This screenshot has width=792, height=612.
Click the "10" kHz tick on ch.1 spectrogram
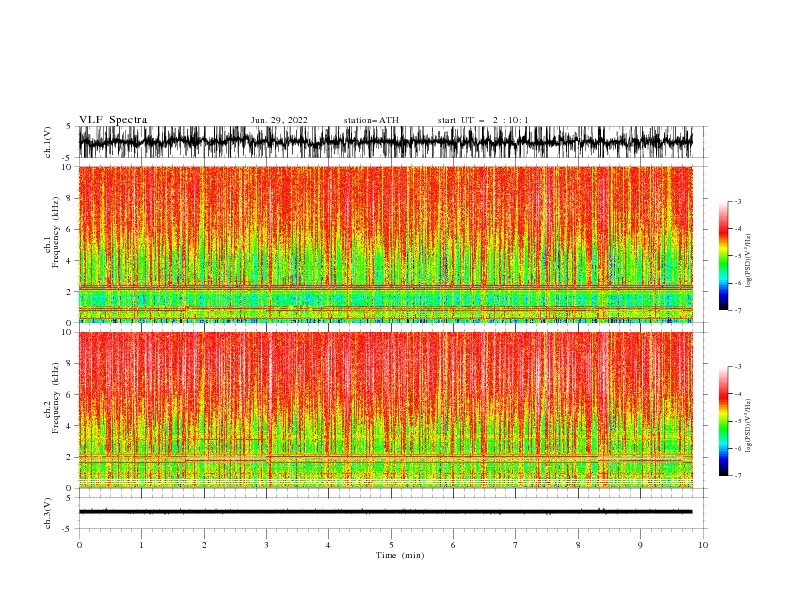pyautogui.click(x=68, y=167)
